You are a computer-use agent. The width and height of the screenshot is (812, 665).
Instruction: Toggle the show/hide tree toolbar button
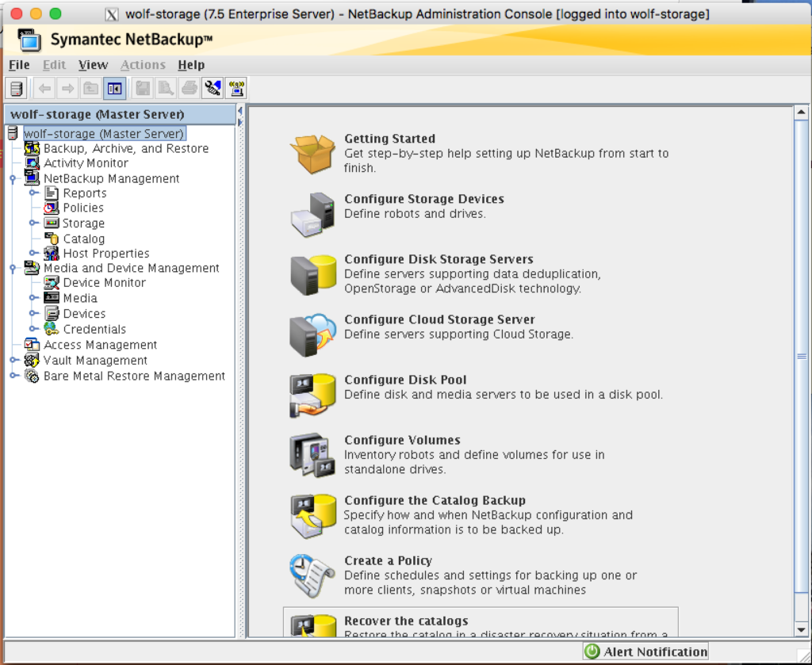(x=114, y=88)
